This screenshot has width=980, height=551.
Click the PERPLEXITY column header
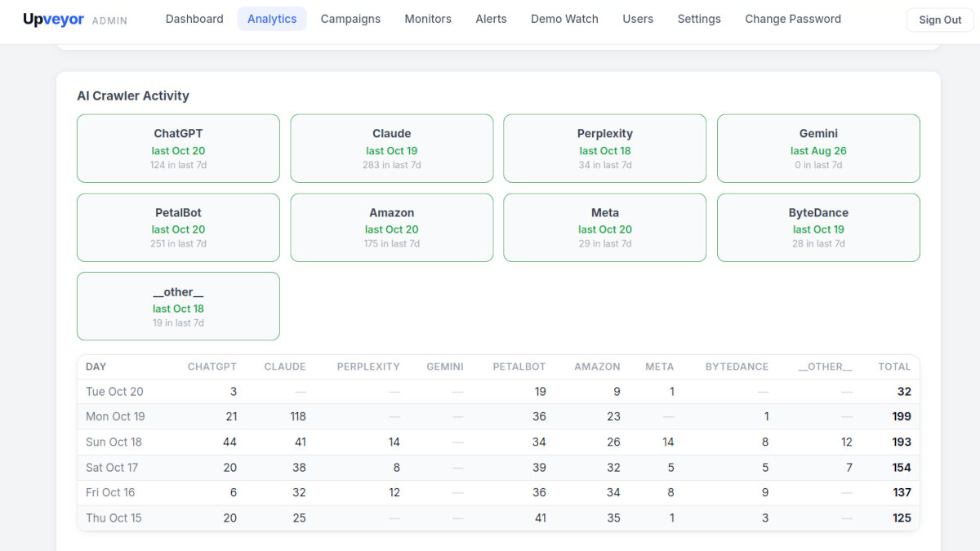368,367
